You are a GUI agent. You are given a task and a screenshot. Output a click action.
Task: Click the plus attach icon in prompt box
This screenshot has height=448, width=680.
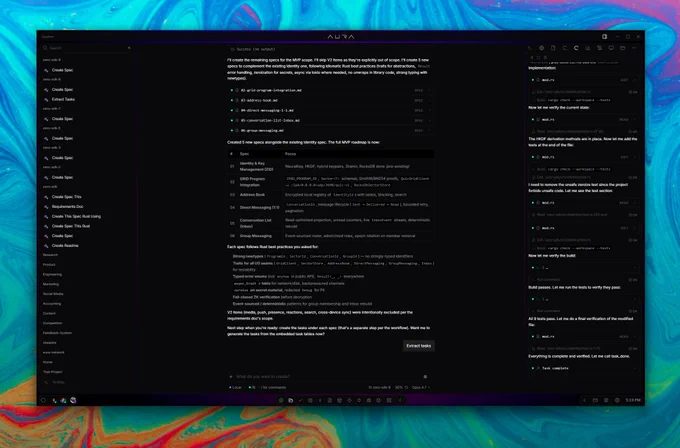click(x=231, y=377)
